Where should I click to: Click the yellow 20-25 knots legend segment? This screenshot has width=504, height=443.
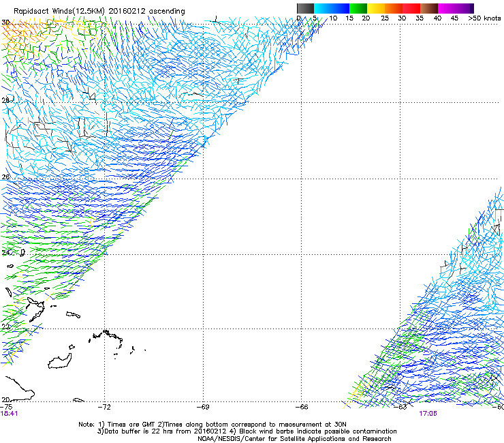376,8
